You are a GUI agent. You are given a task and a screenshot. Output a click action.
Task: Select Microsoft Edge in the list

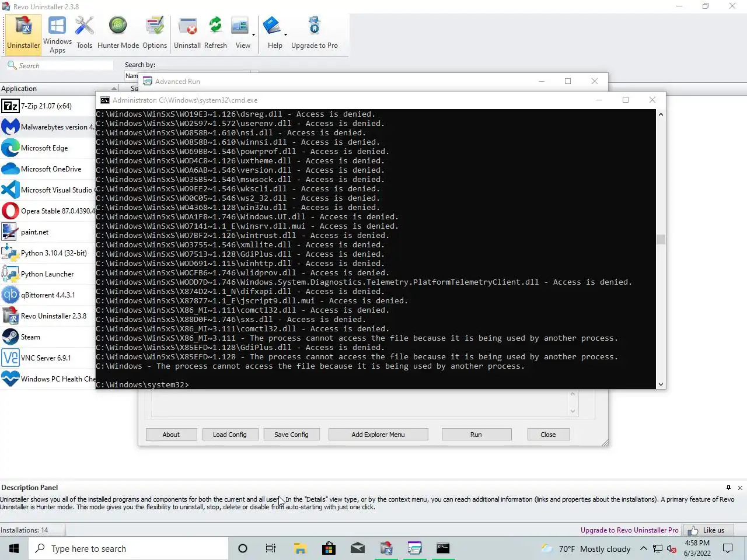[48, 148]
